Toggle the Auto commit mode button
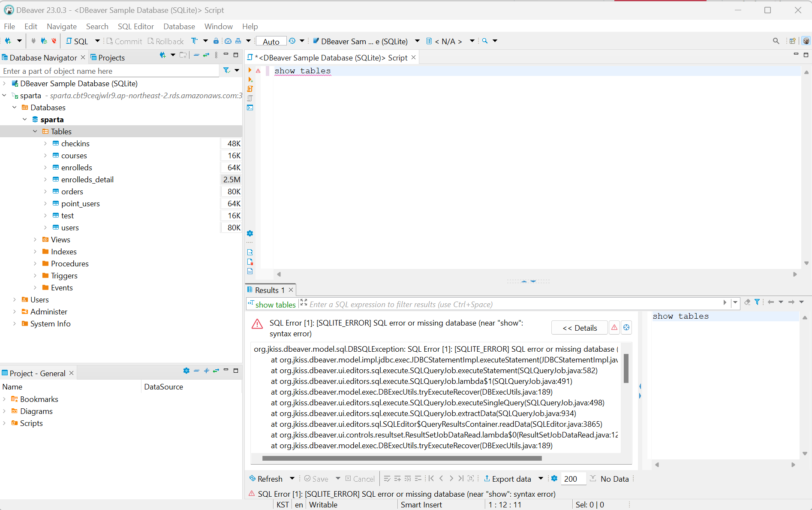The height and width of the screenshot is (510, 812). (271, 42)
